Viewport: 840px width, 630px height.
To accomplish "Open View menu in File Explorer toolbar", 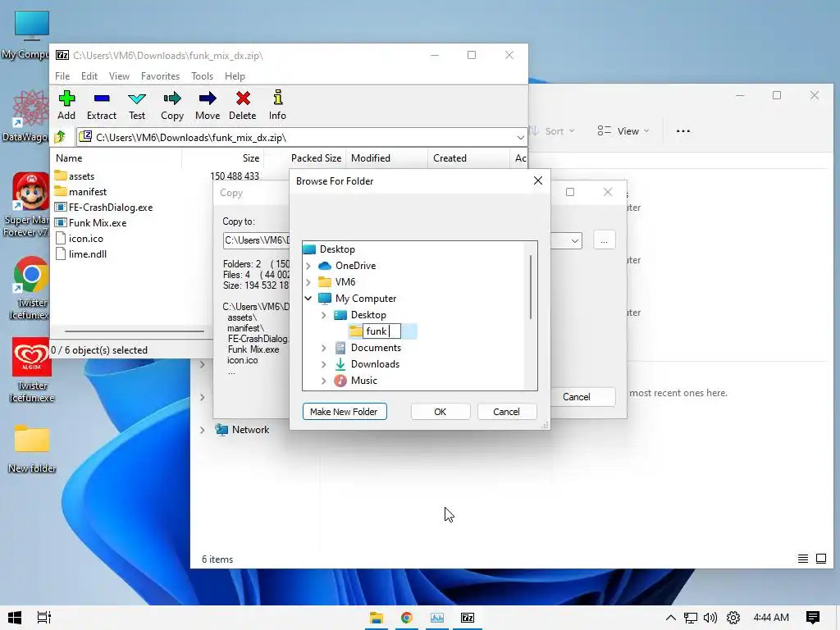I will tap(623, 131).
